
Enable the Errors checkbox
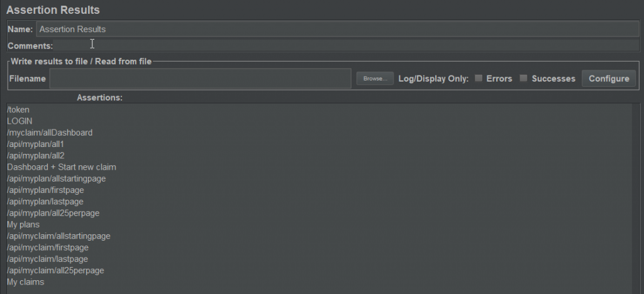(x=479, y=79)
